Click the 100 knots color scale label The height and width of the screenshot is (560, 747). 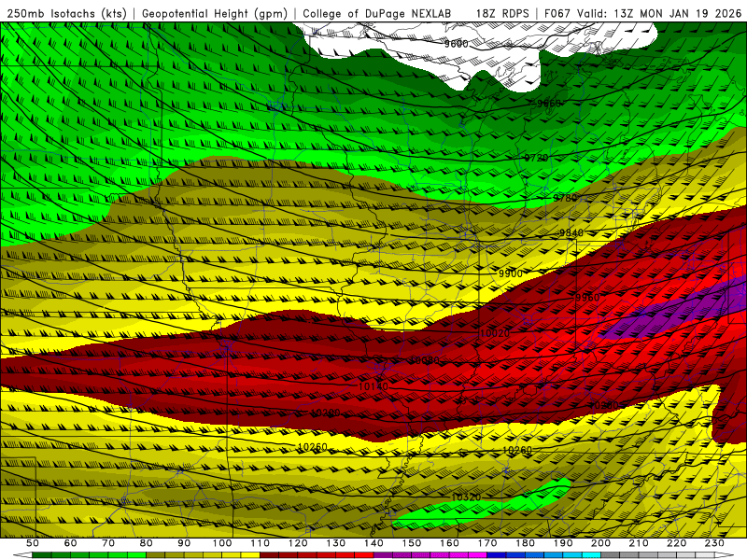click(x=222, y=543)
